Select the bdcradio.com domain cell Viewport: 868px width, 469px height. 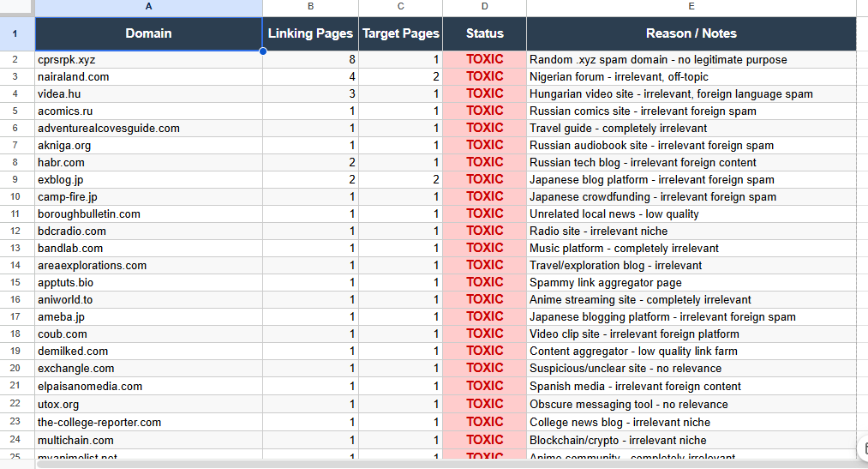[x=148, y=231]
